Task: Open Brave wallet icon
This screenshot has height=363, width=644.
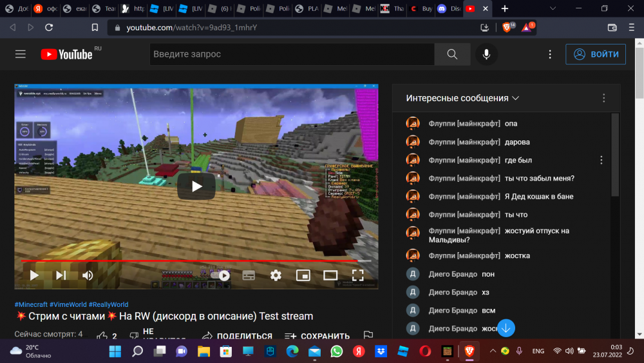Action: 612,28
